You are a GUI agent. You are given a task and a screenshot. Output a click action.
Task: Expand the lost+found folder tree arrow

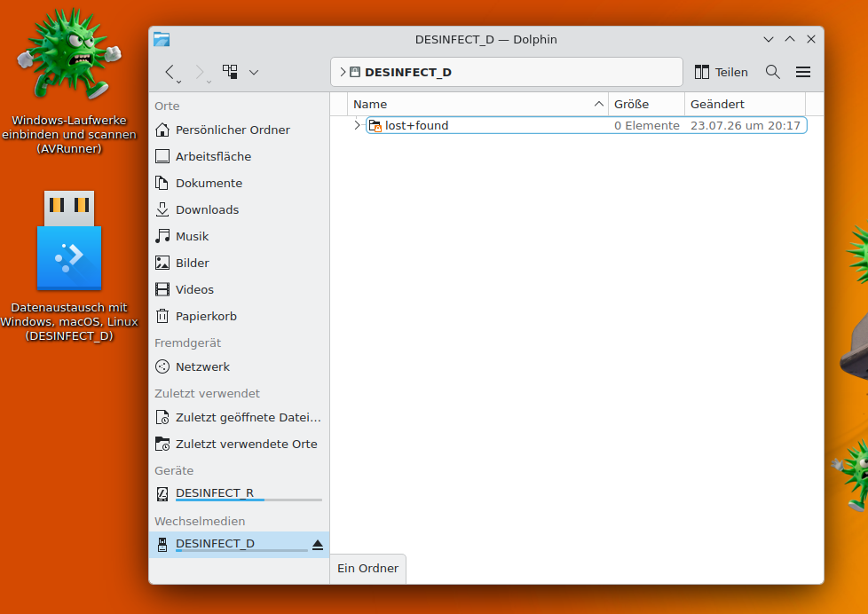coord(357,125)
